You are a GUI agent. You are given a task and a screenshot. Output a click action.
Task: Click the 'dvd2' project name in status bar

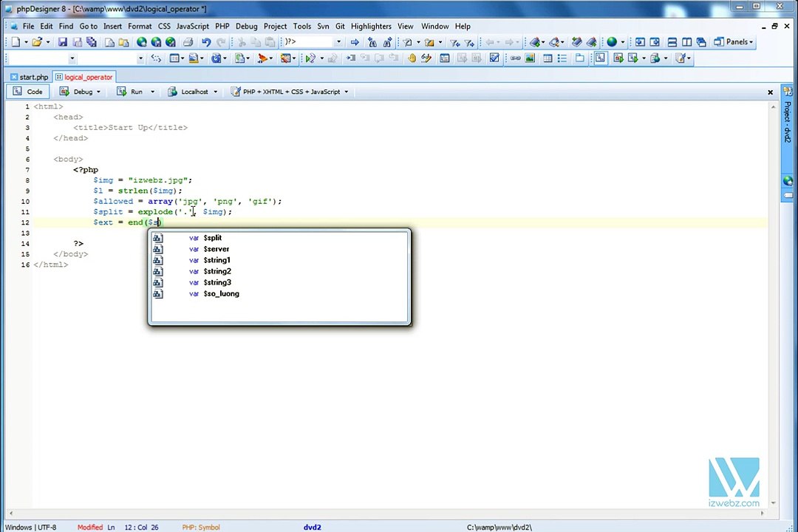pyautogui.click(x=312, y=528)
